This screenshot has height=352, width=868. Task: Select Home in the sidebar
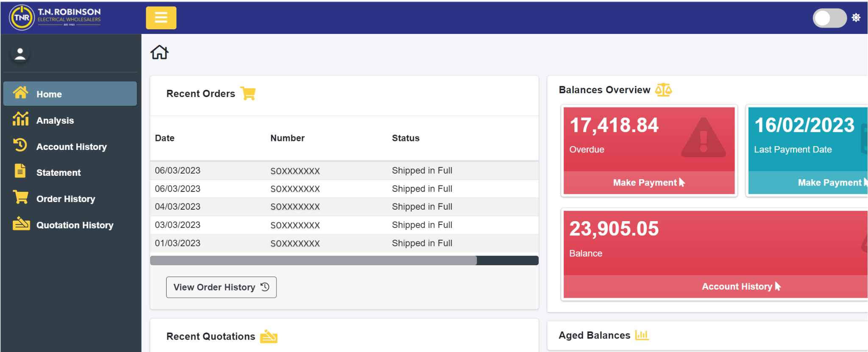point(70,94)
